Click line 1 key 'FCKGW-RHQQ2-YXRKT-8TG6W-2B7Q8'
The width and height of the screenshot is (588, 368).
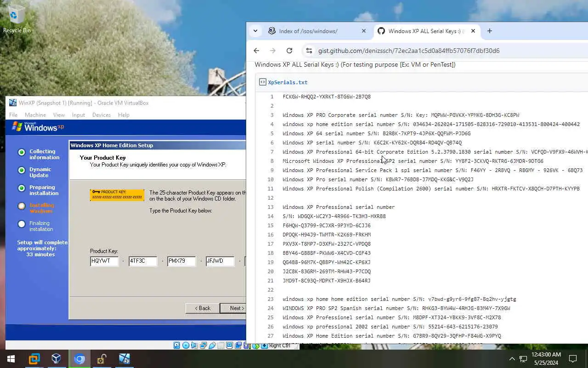[327, 97]
